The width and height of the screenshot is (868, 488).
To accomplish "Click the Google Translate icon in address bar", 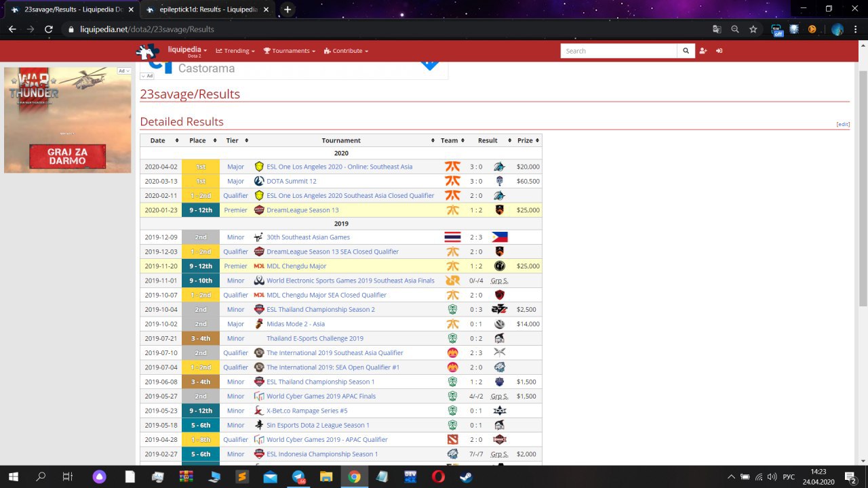I will point(717,29).
